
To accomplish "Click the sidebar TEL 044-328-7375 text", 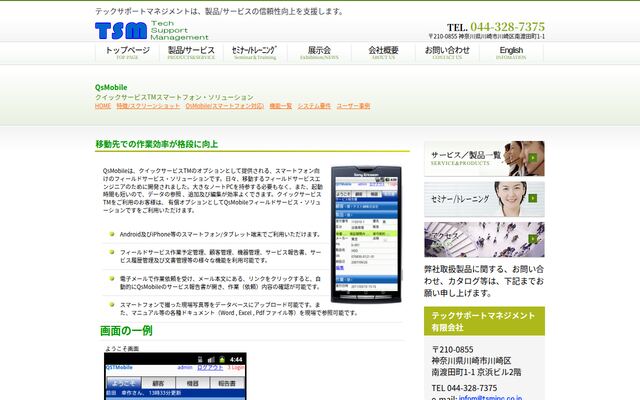I will pyautogui.click(x=464, y=388).
